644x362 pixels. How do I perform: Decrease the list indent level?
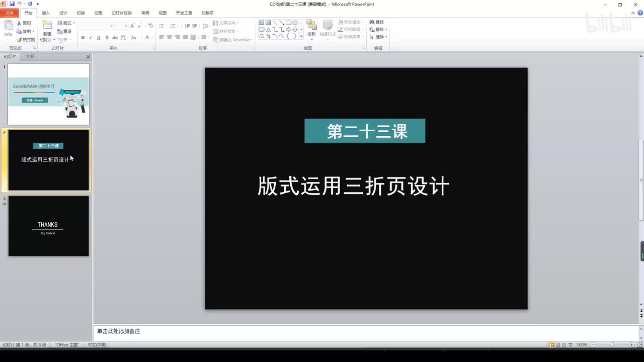click(187, 26)
